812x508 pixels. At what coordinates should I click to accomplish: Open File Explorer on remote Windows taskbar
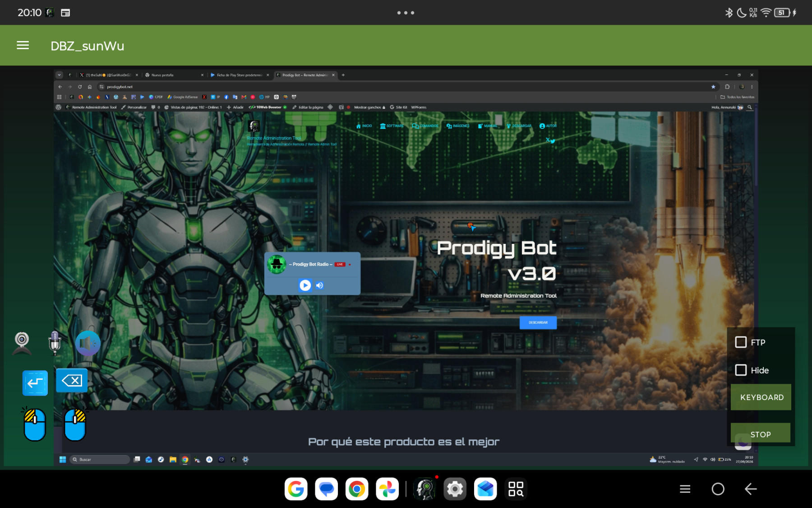173,460
